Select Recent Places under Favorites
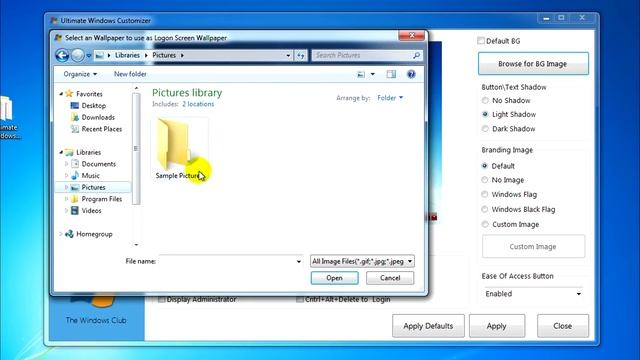This screenshot has height=360, width=640. pos(102,129)
